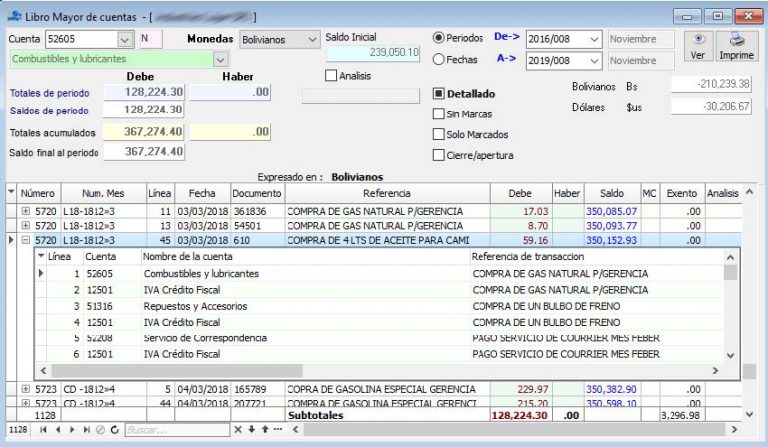The image size is (768, 447).
Task: Open the detail grid column filter triangle
Action: (41, 256)
